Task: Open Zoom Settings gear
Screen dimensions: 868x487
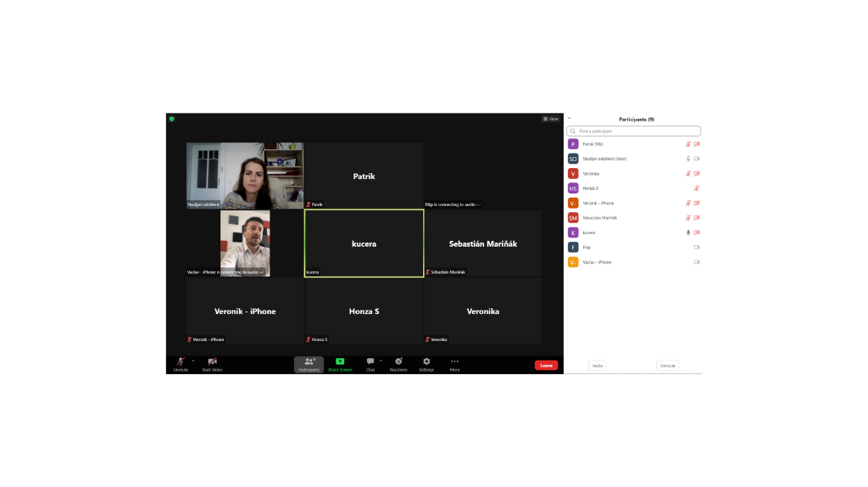Action: pyautogui.click(x=426, y=361)
